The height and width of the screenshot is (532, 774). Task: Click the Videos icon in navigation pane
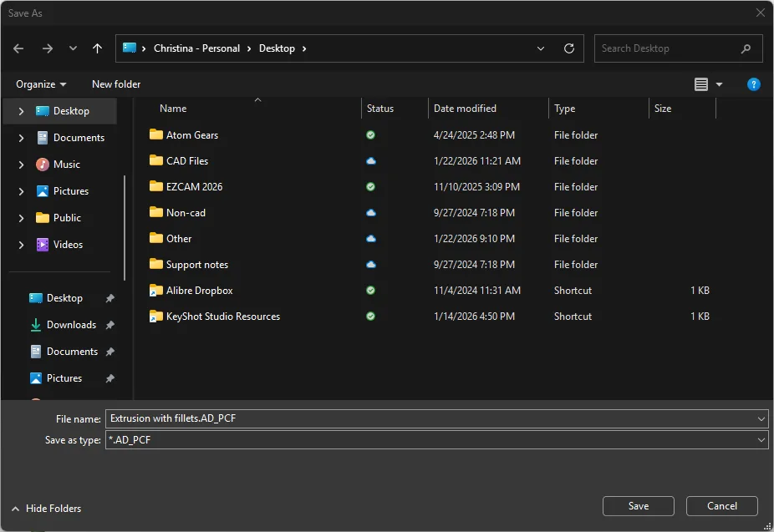[x=43, y=245]
